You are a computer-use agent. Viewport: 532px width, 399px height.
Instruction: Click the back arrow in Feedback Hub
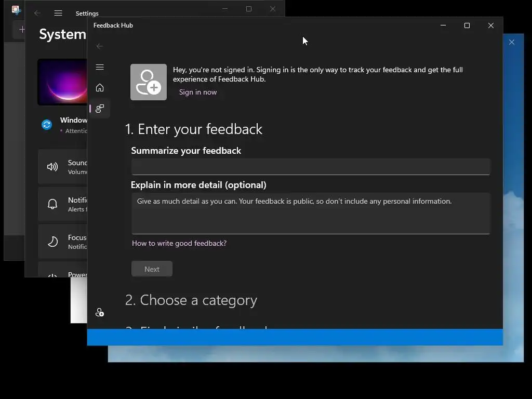coord(100,46)
